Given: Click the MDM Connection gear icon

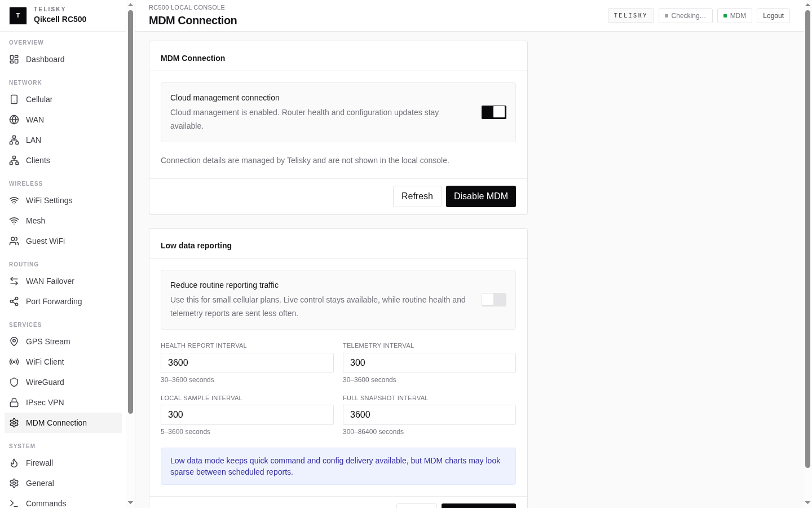Looking at the screenshot, I should 14,423.
